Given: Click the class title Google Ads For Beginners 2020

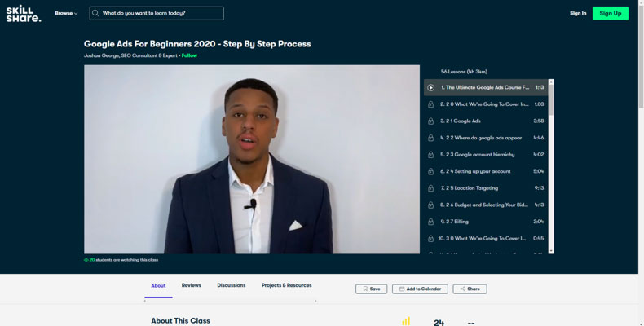Looking at the screenshot, I should (x=197, y=44).
